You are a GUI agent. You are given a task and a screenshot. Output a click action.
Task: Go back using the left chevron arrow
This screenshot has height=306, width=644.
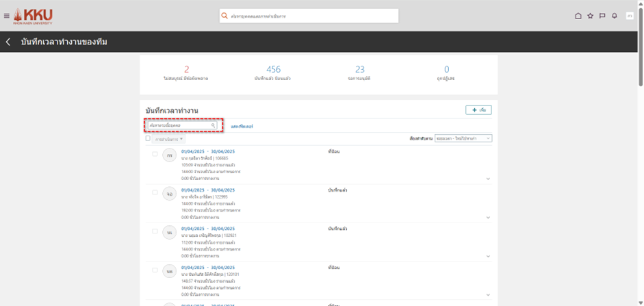8,42
